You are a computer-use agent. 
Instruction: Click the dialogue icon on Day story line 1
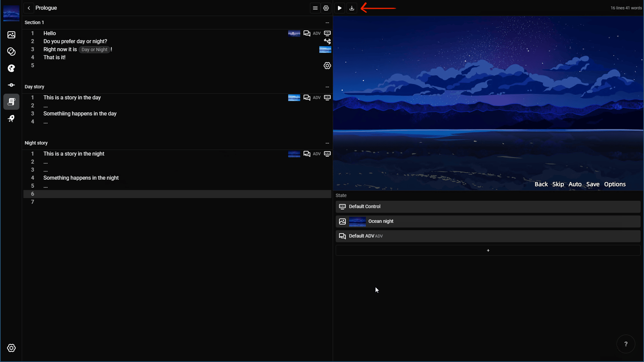(x=307, y=98)
